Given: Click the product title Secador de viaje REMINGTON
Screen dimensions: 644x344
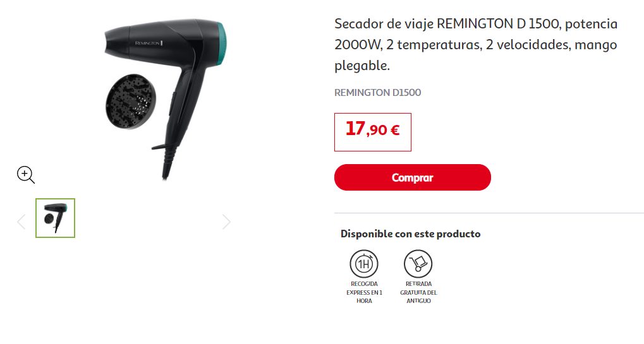Looking at the screenshot, I should point(476,44).
